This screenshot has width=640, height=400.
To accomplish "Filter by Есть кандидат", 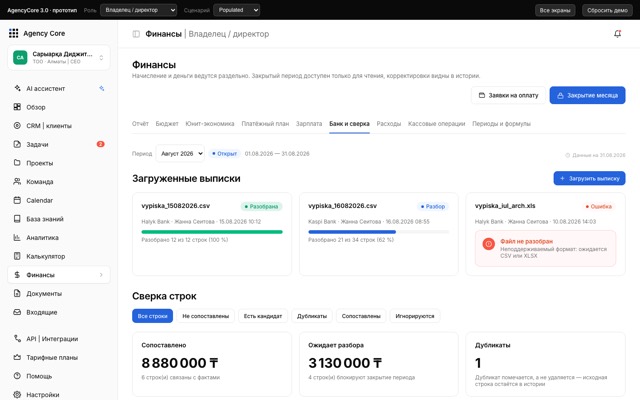I will 263,316.
